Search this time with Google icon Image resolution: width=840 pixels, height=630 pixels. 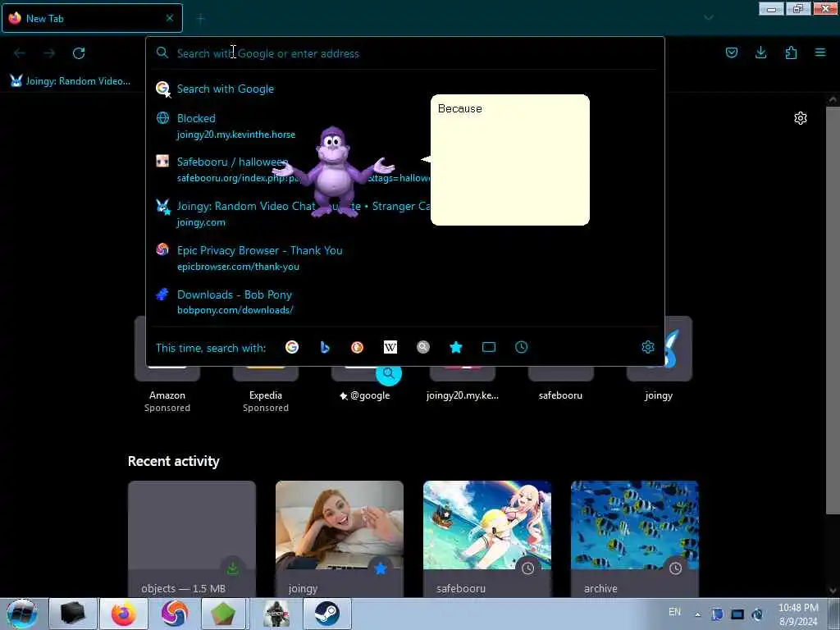(292, 347)
